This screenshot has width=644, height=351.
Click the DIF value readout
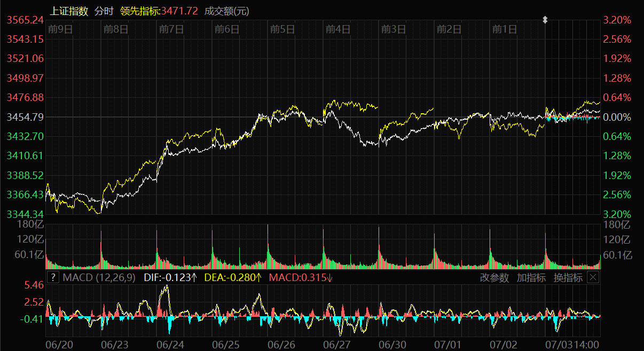(x=171, y=277)
